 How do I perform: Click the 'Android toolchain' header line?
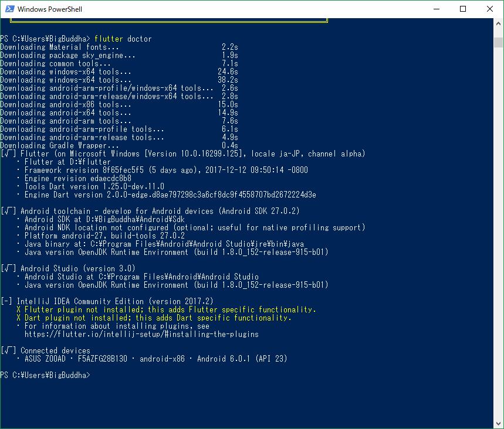coord(150,212)
